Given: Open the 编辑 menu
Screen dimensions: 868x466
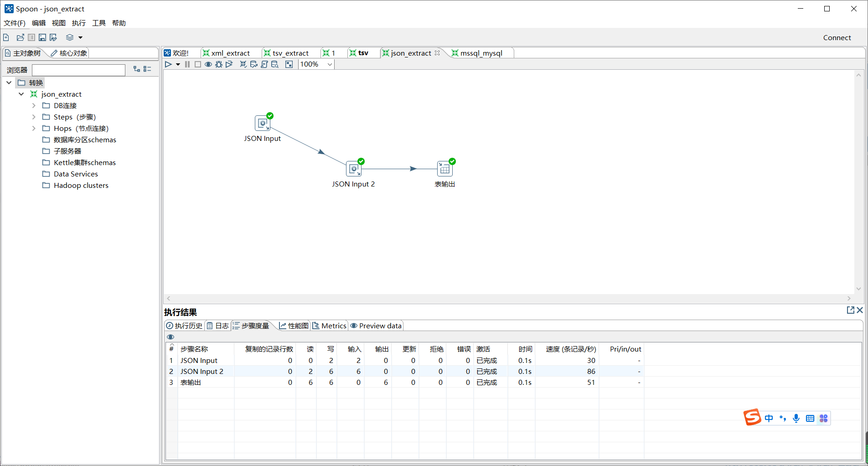Looking at the screenshot, I should tap(39, 23).
